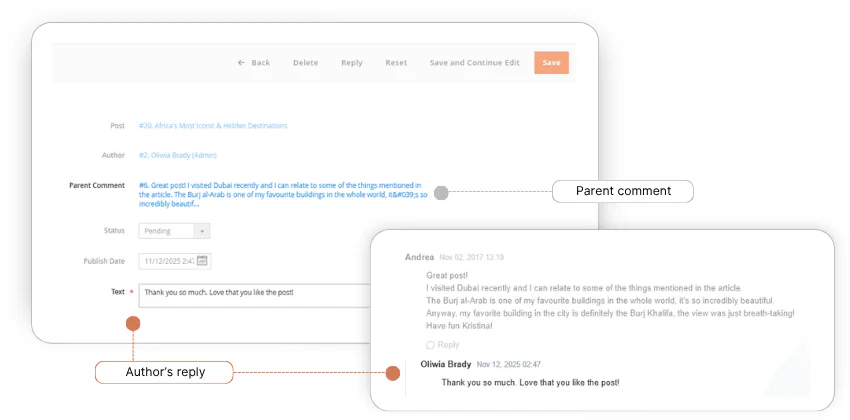The image size is (850, 420).
Task: Click the "Parent comment" callout label
Action: coord(623,191)
